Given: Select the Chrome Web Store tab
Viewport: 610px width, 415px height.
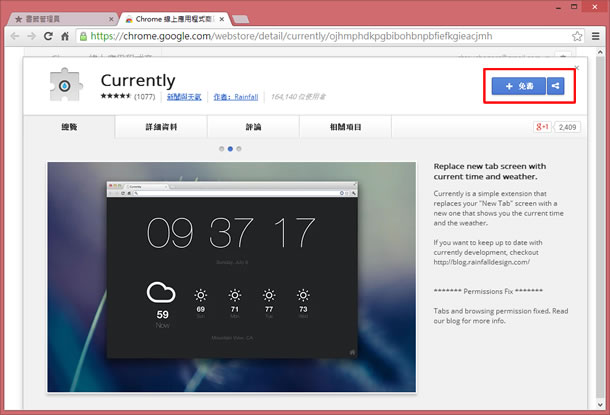Looking at the screenshot, I should coord(175,19).
